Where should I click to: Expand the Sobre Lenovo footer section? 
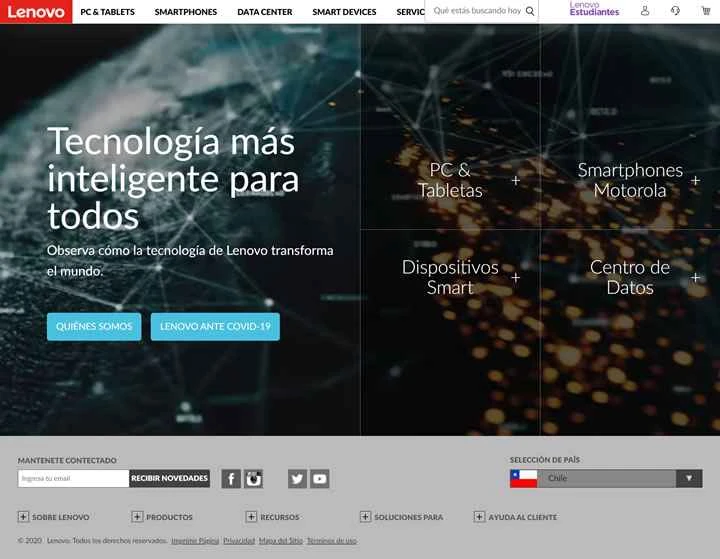tap(54, 517)
